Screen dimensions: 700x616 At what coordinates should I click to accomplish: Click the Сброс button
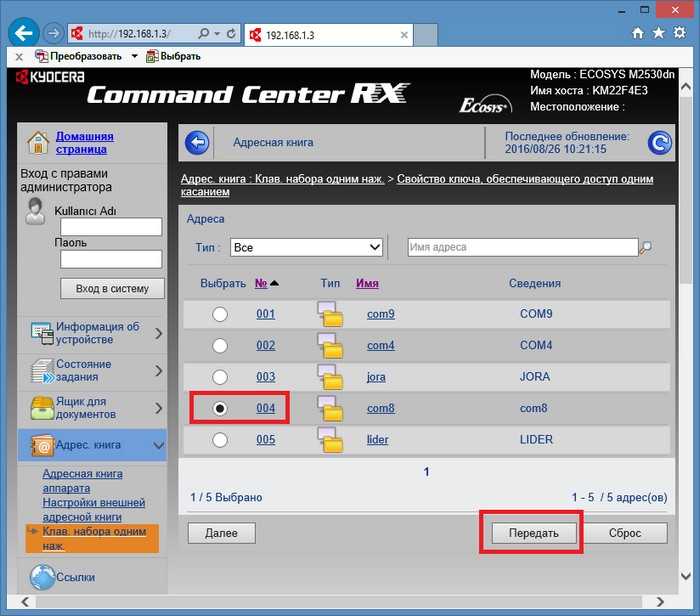[x=625, y=533]
